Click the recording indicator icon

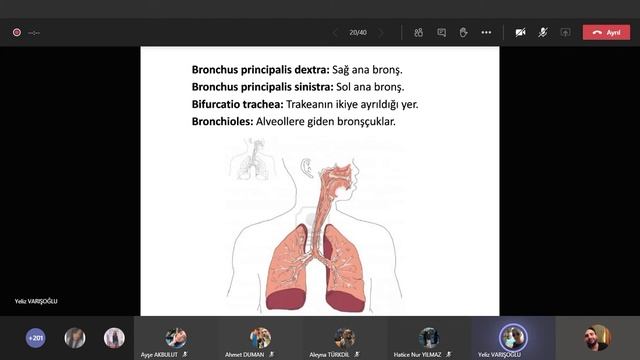pyautogui.click(x=17, y=32)
